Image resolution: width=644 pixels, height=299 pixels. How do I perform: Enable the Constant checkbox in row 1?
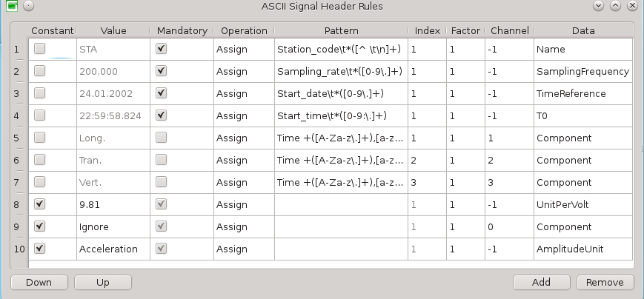point(40,49)
